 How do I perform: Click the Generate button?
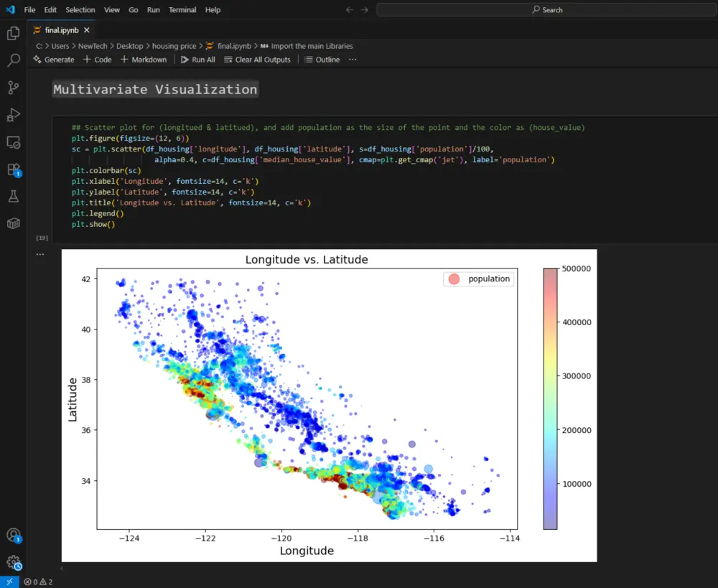(x=53, y=60)
